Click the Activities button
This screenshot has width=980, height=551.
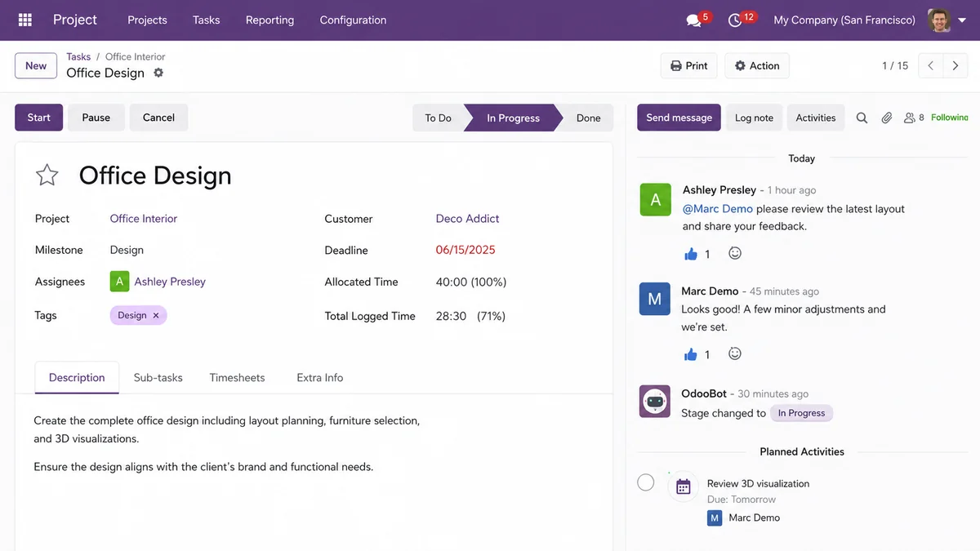point(816,118)
